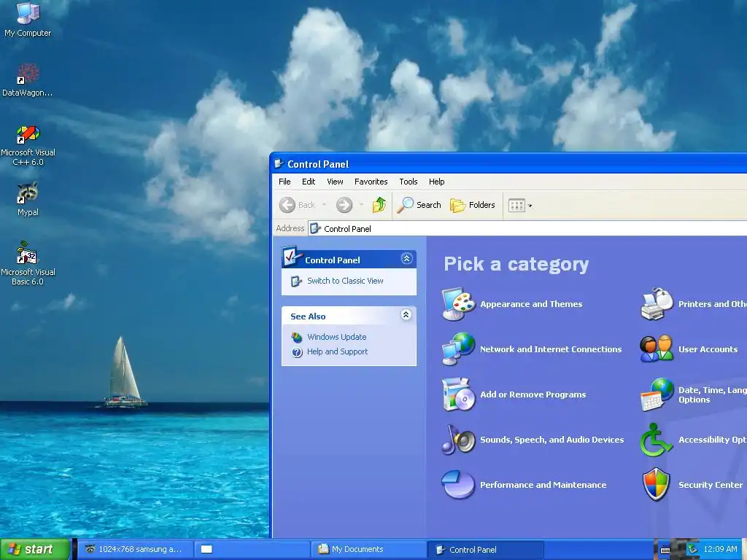
Task: Click the Date, Time, Language options icon
Action: 657,394
